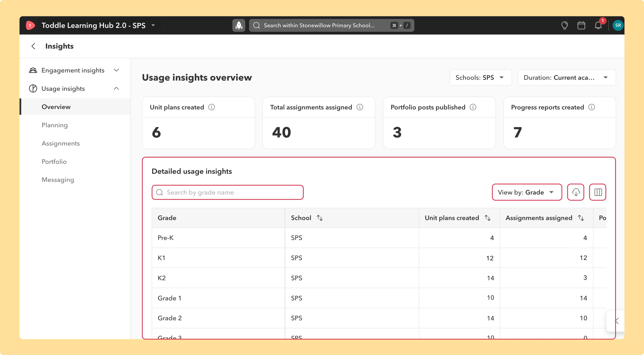Image resolution: width=644 pixels, height=355 pixels.
Task: Click the Detailed usage insights heading
Action: 192,171
